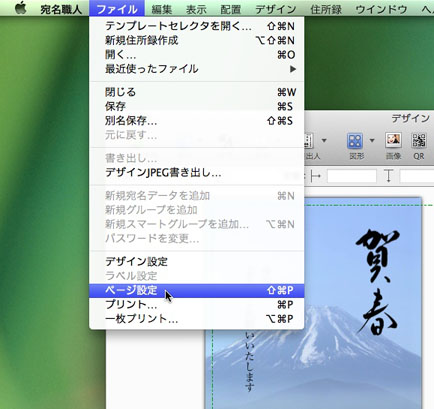Select ページ設定 menu item

197,290
